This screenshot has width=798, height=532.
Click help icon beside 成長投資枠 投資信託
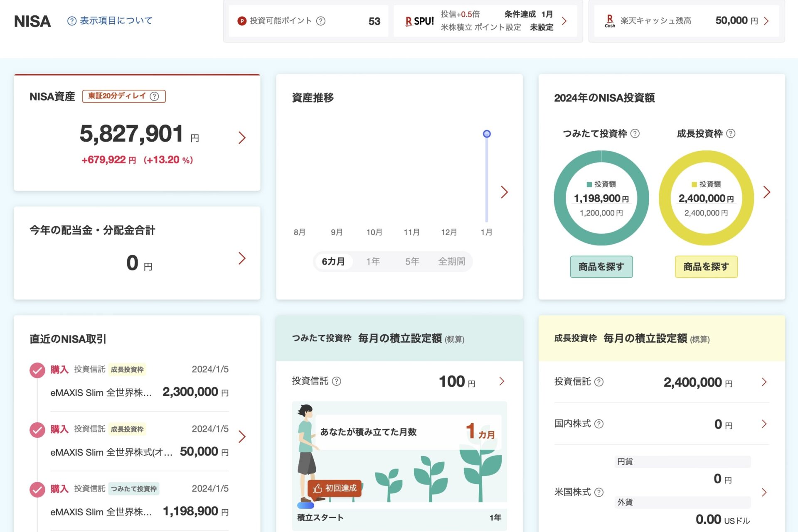pos(599,382)
